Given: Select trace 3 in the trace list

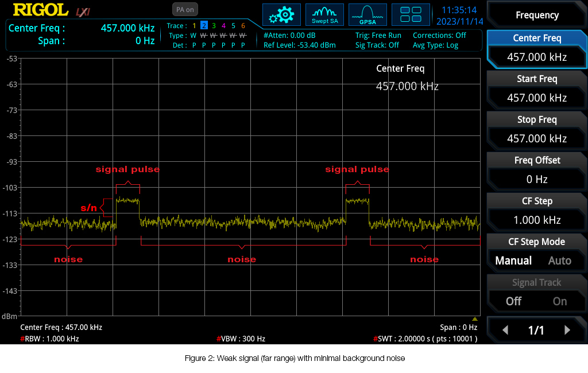Looking at the screenshot, I should [x=214, y=26].
